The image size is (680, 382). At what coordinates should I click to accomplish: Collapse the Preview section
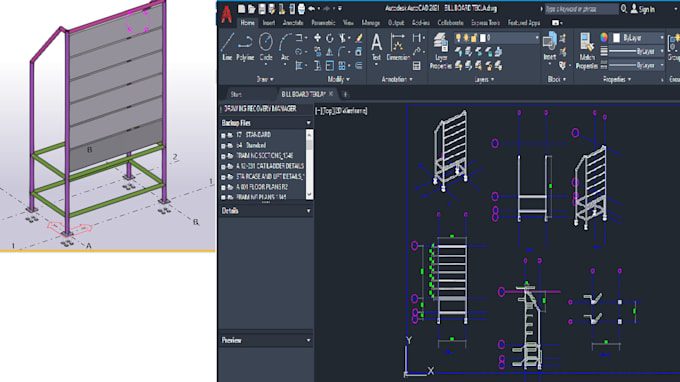pyautogui.click(x=308, y=340)
